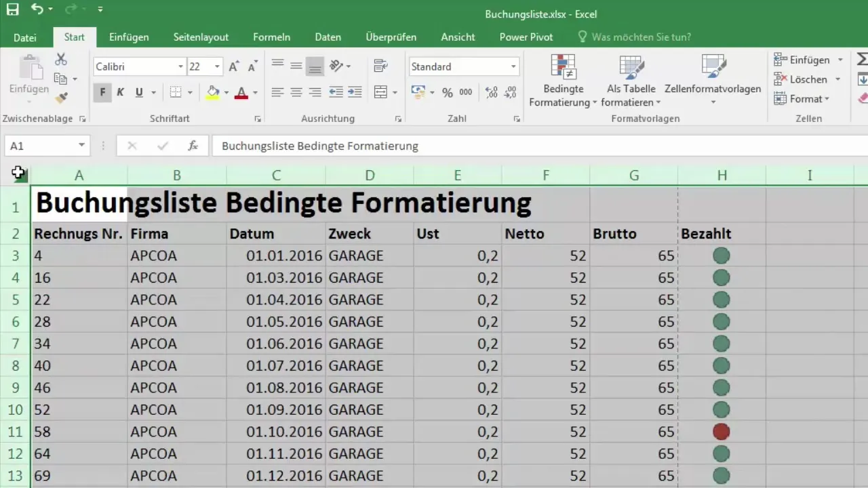The image size is (868, 488).
Task: Select row 7 header
Action: 15,344
